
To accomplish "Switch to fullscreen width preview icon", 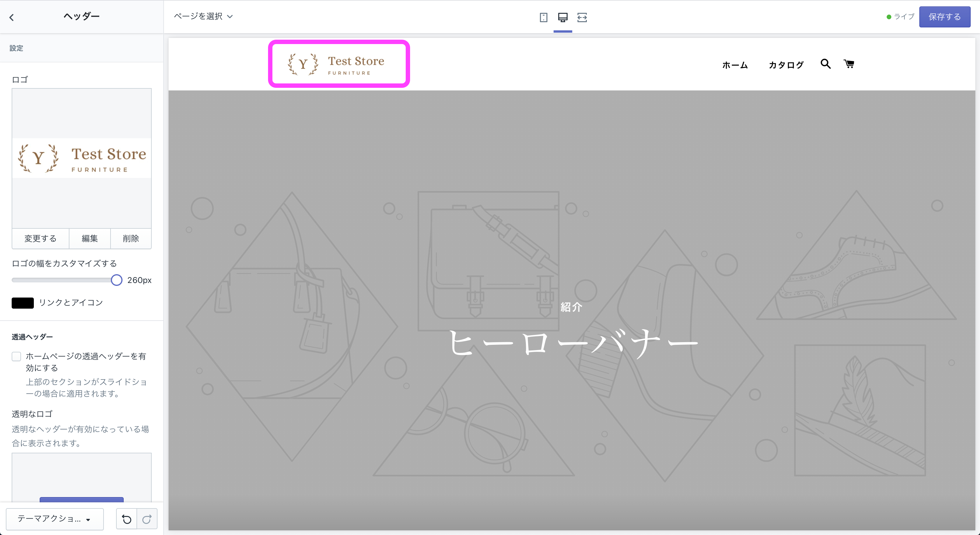I will tap(582, 18).
